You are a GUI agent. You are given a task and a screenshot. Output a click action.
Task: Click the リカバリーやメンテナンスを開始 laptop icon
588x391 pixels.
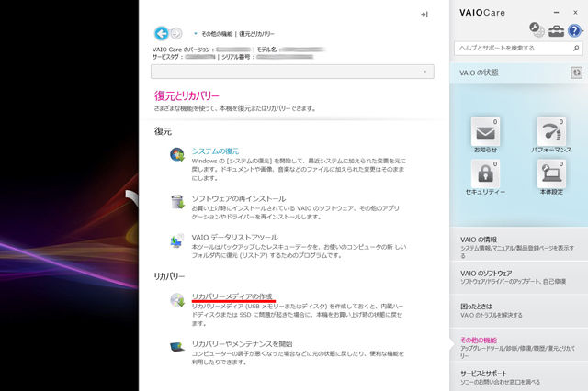pos(177,347)
